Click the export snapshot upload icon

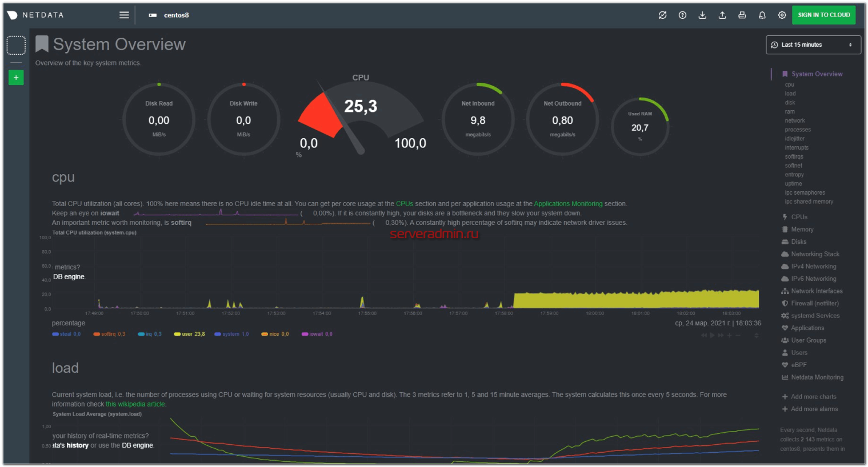pos(722,15)
